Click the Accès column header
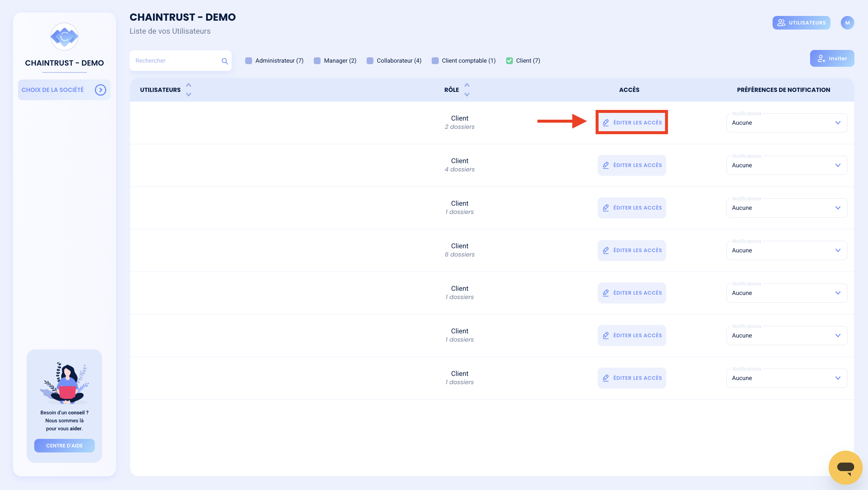 point(629,90)
